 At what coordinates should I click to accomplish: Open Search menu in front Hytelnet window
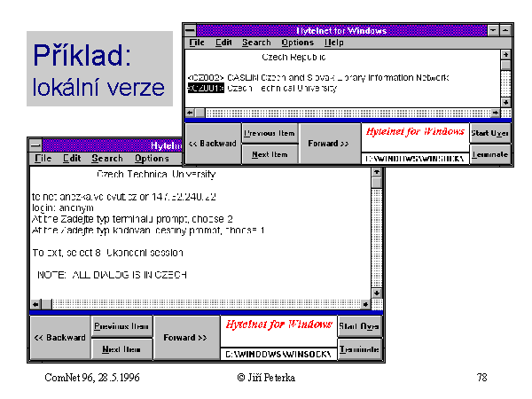click(x=256, y=43)
